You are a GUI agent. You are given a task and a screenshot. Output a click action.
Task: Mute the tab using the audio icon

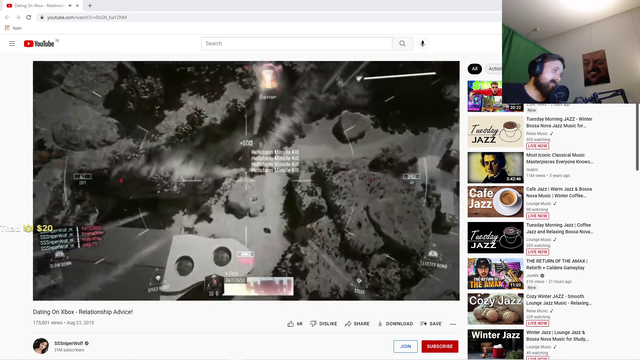tap(70, 6)
